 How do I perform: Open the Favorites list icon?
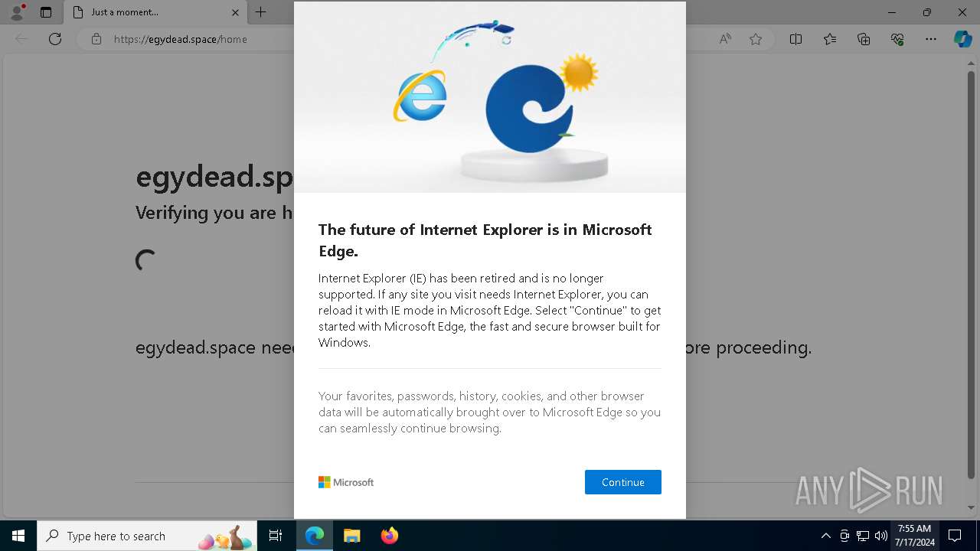point(830,39)
